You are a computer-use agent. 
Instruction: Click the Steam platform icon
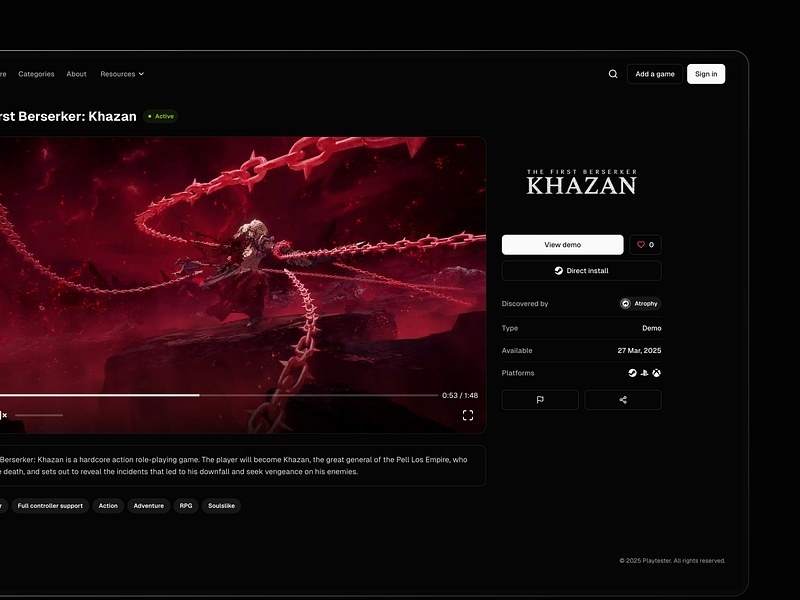point(633,373)
